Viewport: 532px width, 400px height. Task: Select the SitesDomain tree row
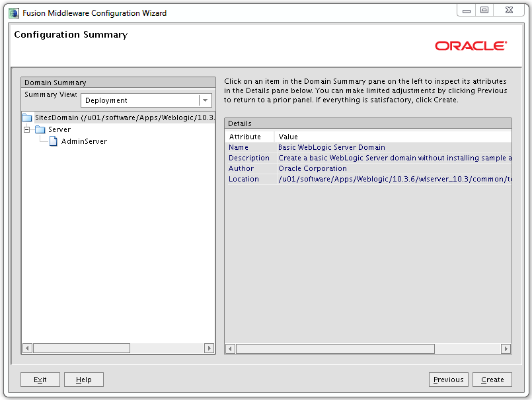pos(118,117)
